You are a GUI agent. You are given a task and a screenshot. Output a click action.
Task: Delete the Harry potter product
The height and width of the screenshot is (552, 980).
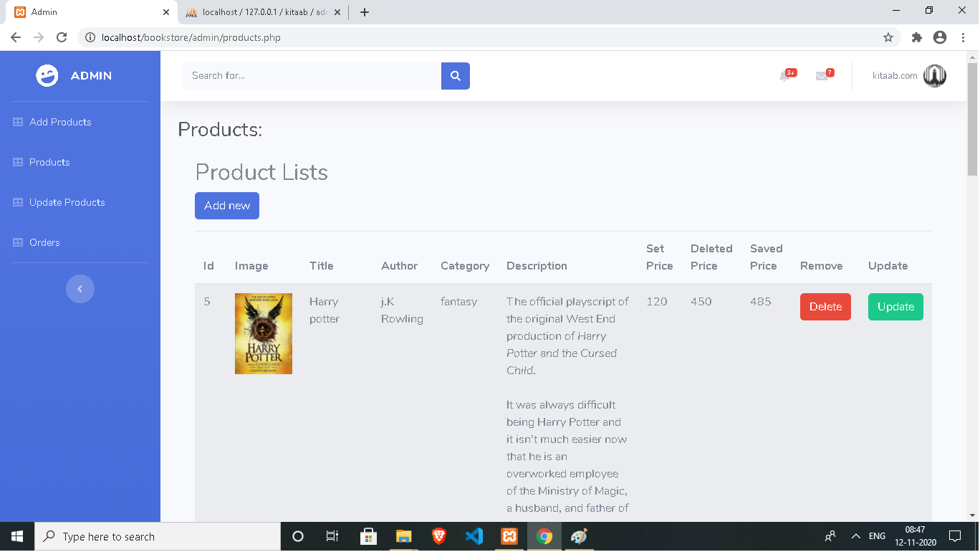coord(825,306)
